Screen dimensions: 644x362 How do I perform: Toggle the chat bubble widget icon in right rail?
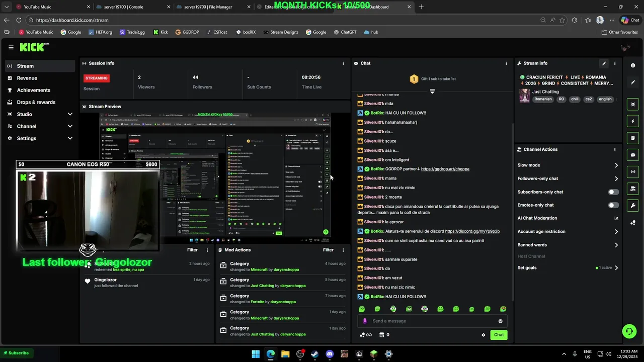633,155
